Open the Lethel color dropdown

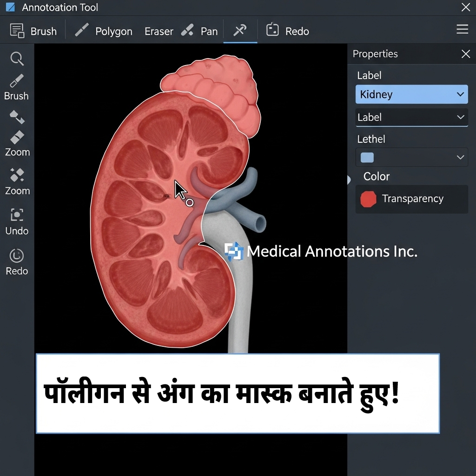(412, 157)
